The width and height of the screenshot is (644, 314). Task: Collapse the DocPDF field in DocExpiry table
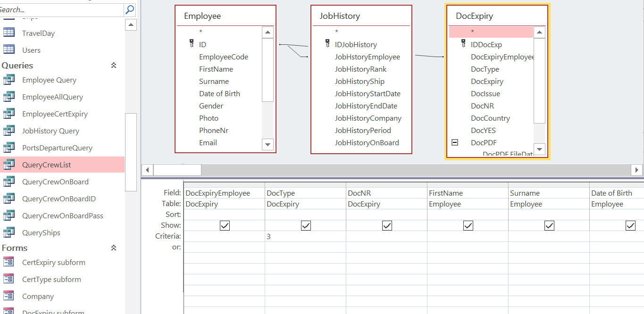(x=455, y=142)
